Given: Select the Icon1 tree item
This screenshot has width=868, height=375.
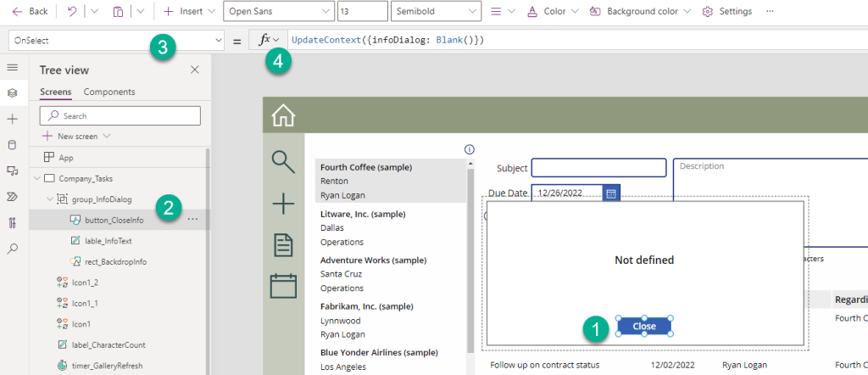Looking at the screenshot, I should point(81,324).
